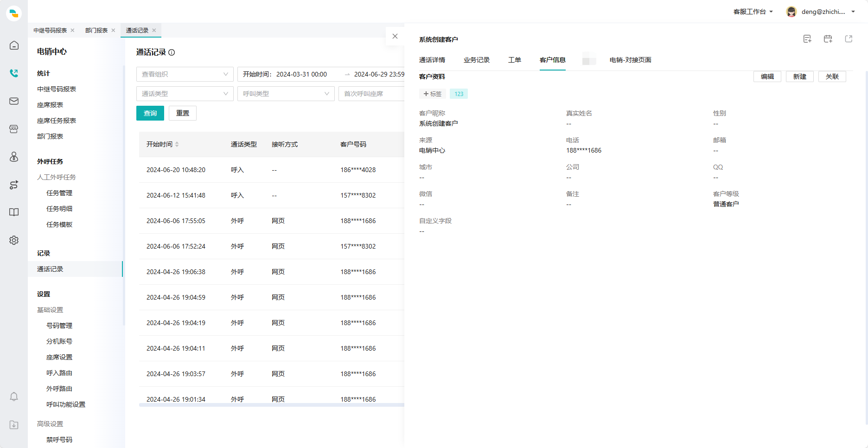Open the ticket inbox icon in sidebar
This screenshot has height=448, width=868.
(14, 129)
